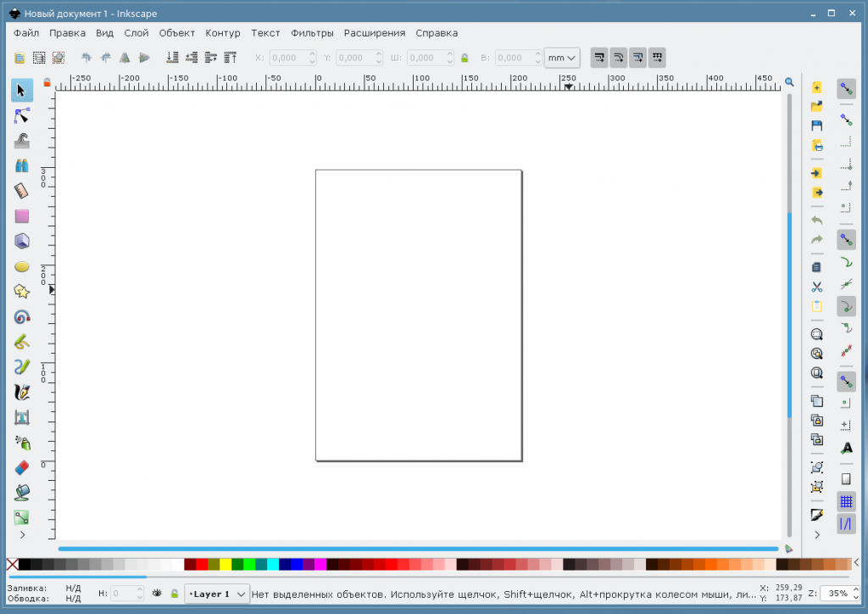Click the Обводка stroke indicator
868x614 pixels.
[73, 599]
